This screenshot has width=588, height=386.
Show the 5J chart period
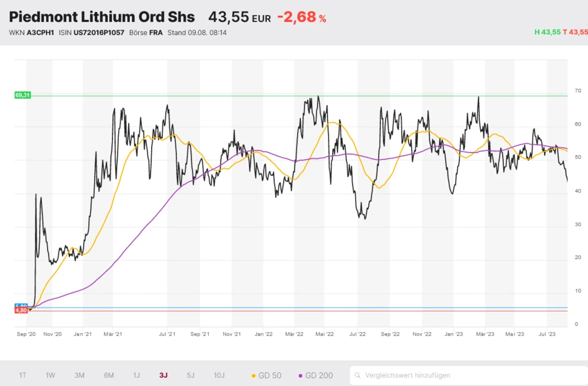click(x=191, y=375)
